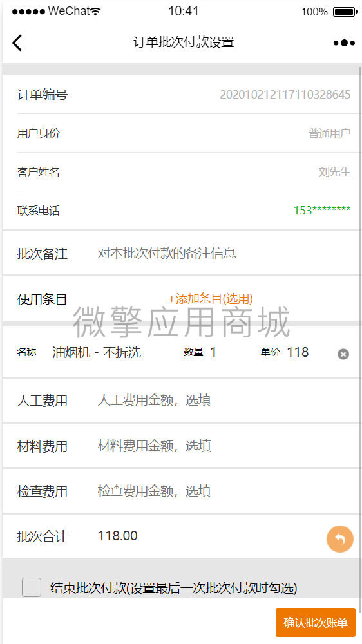The height and width of the screenshot is (644, 362).
Task: Click 确认批次账单 button
Action: (x=316, y=622)
